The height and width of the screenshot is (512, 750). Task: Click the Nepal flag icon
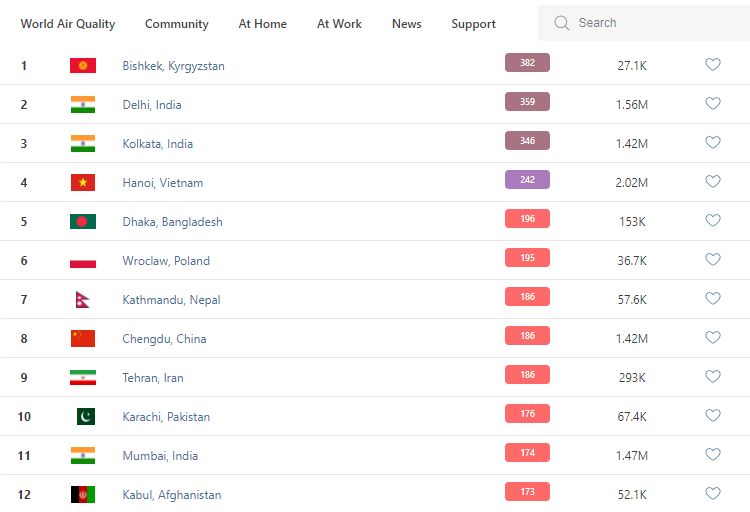[x=83, y=300]
